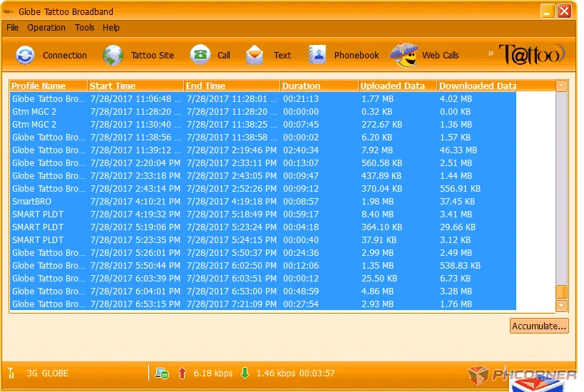Click the signal strength icon in status bar
This screenshot has height=392, width=584.
coord(11,373)
